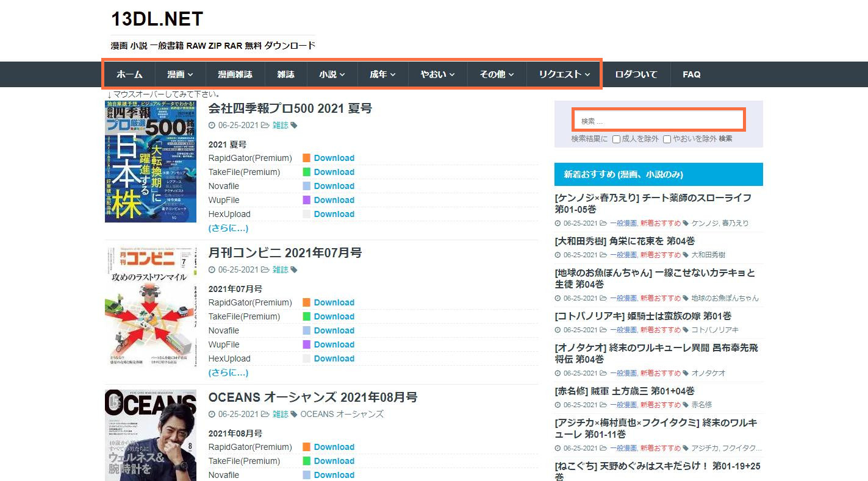Viewport: 868px width, 481px height.
Task: Go to ホーム in navigation bar
Action: pos(129,74)
